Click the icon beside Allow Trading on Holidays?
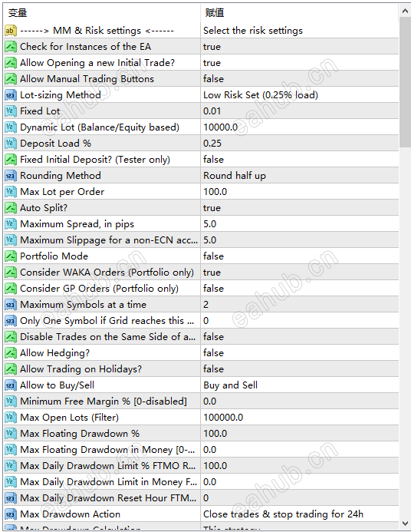Screen dimensions: 411x532 11,368
